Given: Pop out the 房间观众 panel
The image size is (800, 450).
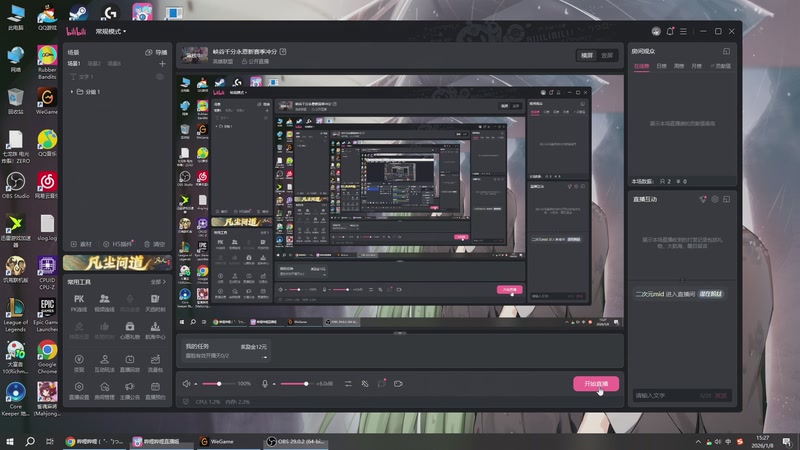Looking at the screenshot, I should [x=726, y=52].
